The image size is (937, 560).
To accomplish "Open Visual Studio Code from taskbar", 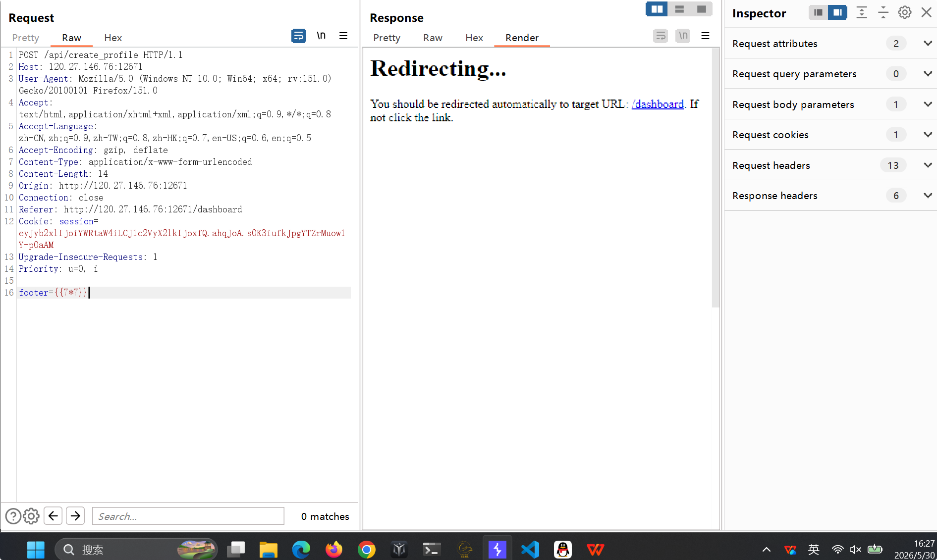I will click(530, 549).
